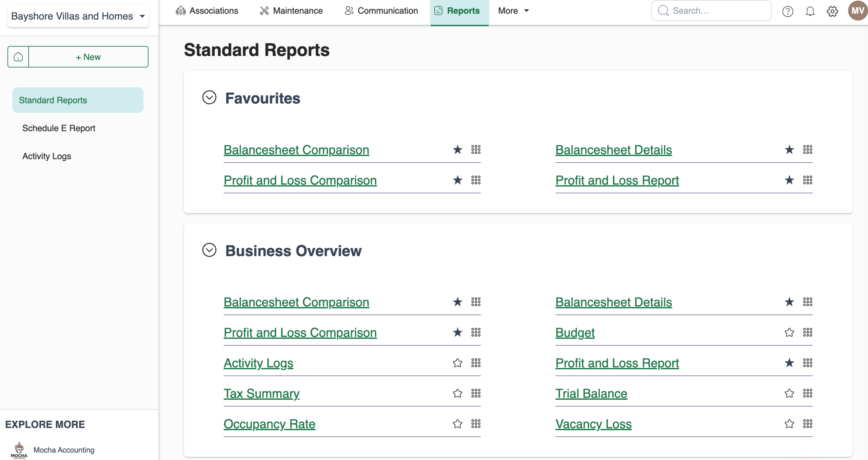Open grid menu for Budget report
Image resolution: width=868 pixels, height=460 pixels.
[x=808, y=332]
